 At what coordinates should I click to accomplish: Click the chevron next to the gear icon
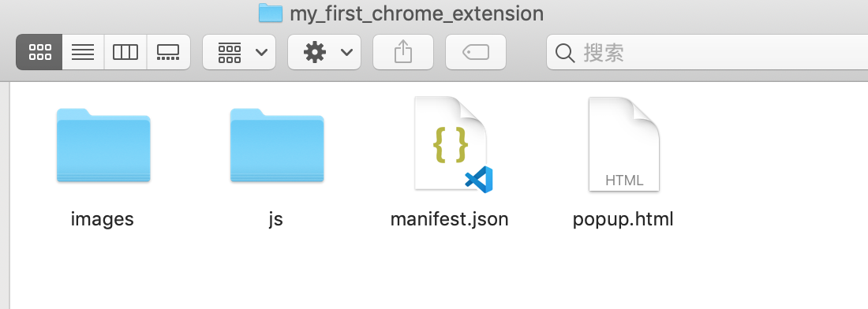tap(346, 53)
